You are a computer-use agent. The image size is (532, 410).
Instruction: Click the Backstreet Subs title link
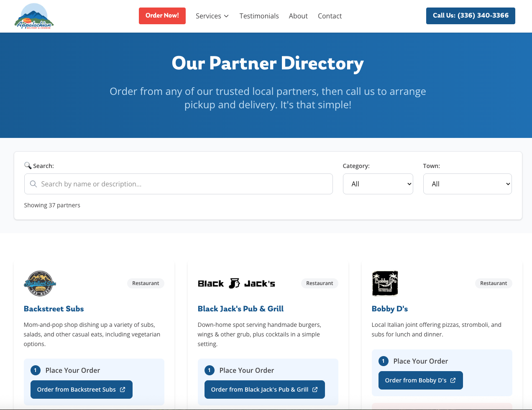54,309
